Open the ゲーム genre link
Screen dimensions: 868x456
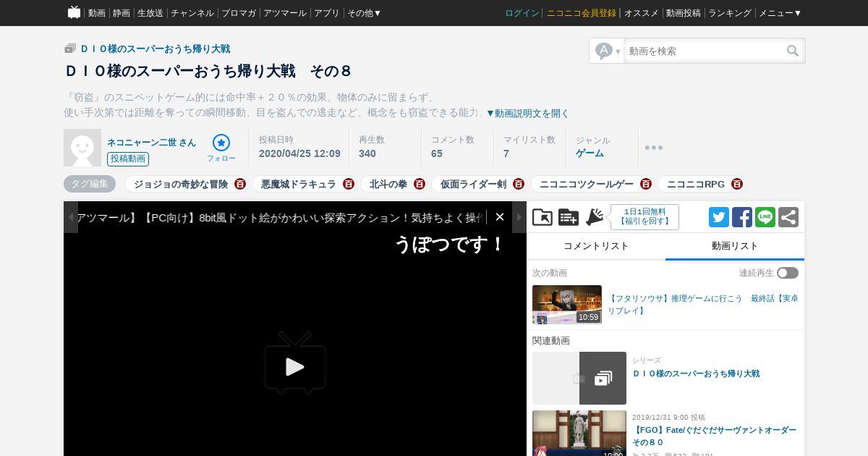pos(590,153)
